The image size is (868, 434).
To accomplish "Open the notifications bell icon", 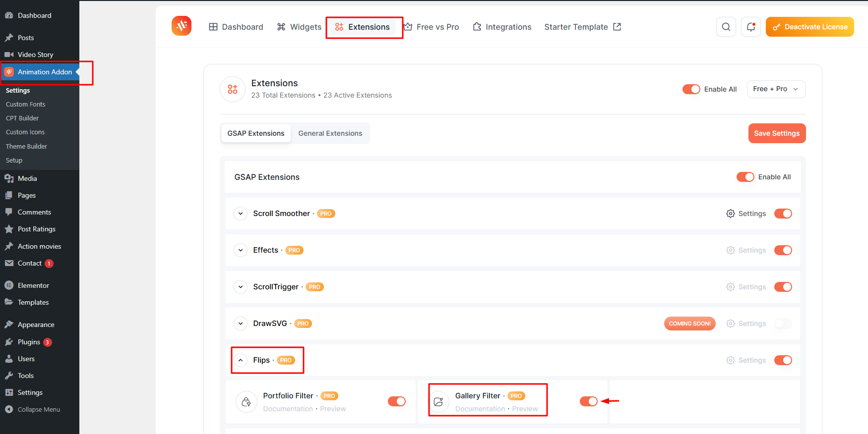I will tap(751, 27).
